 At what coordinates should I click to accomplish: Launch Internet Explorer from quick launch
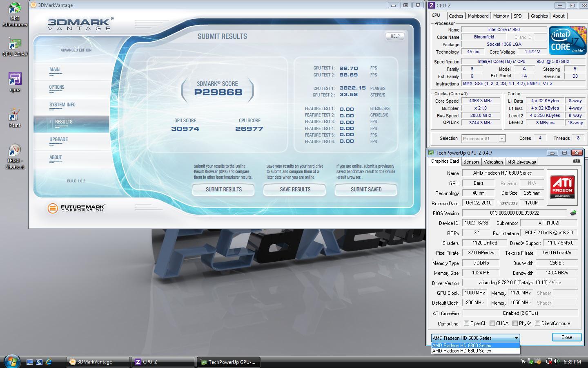click(49, 362)
